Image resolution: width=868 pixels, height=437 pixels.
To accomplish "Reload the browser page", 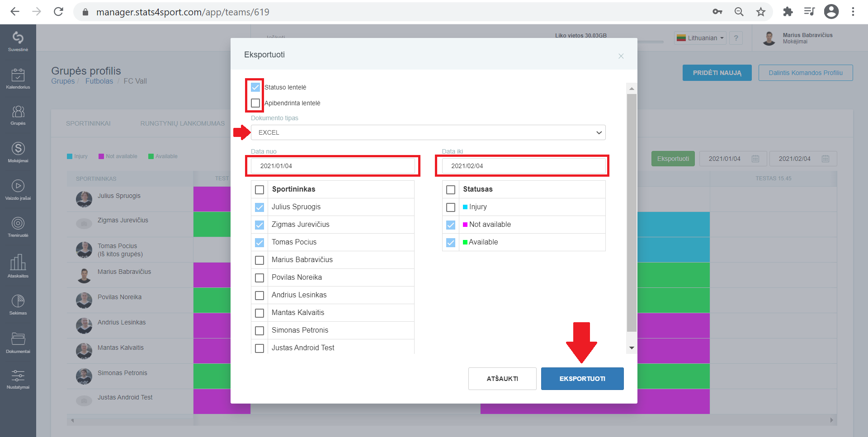I will click(58, 12).
